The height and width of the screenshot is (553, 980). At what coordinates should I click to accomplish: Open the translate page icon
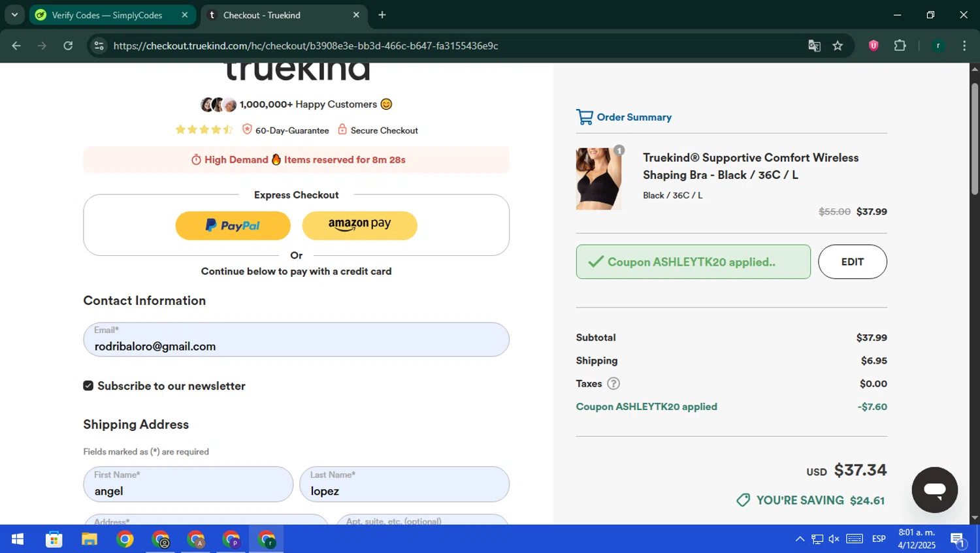(x=814, y=46)
